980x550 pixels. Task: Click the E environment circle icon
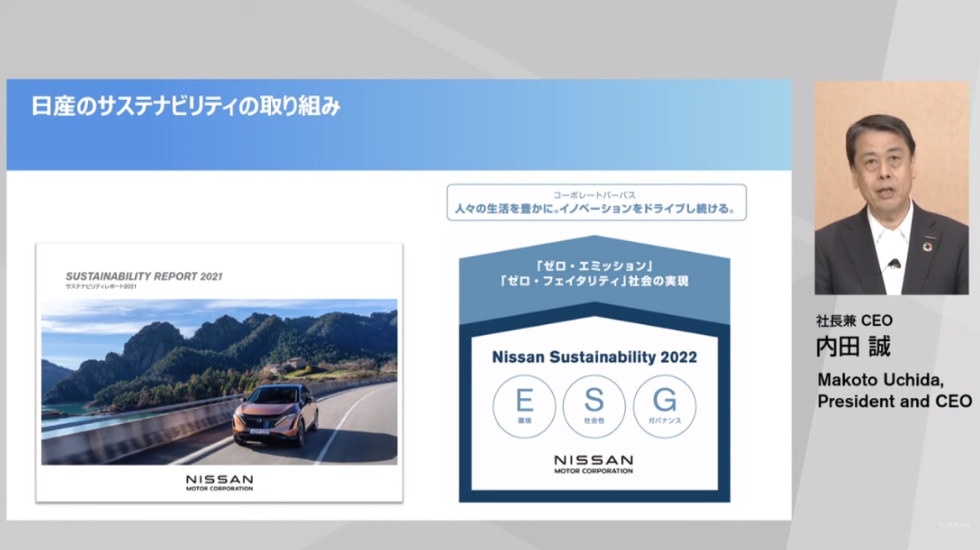524,406
